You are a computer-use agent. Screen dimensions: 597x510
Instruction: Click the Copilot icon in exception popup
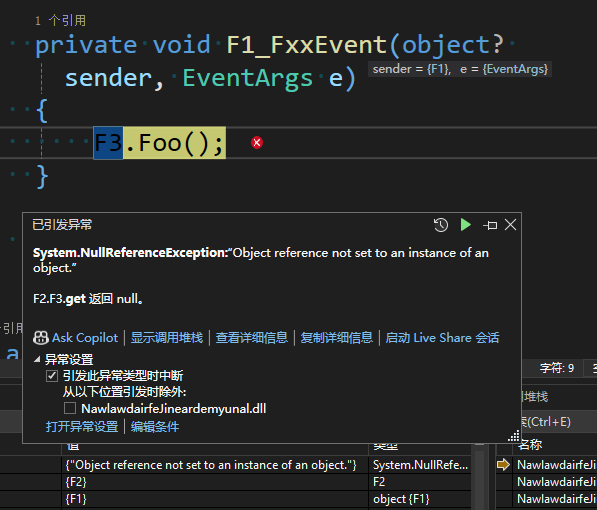point(41,338)
